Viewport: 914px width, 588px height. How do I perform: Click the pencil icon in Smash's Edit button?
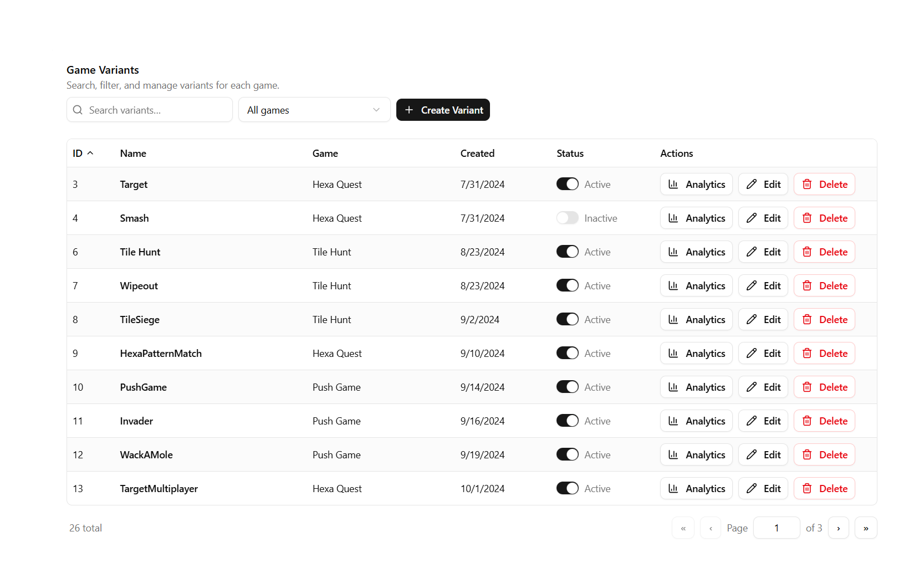752,218
